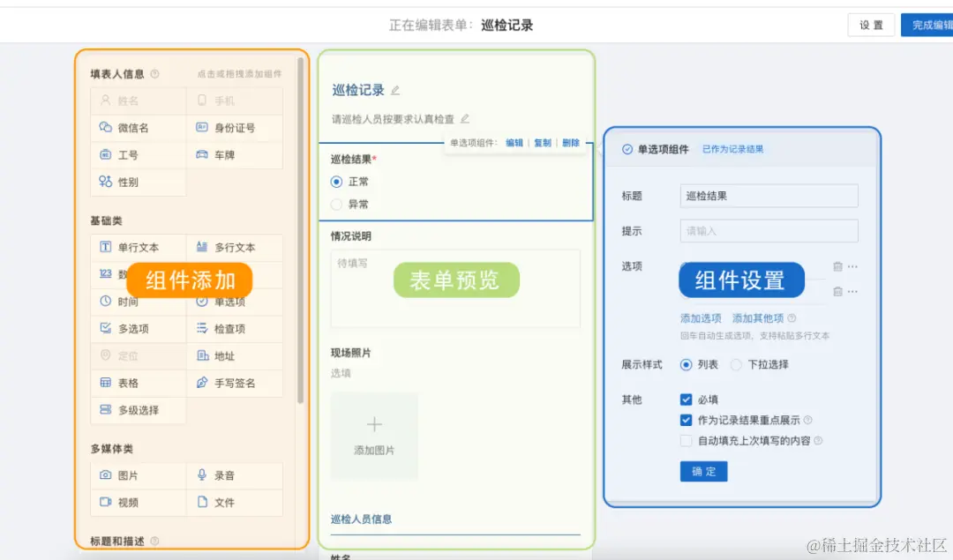Toggle 作为记录结果重点展示 checkbox
The image size is (953, 560).
pos(687,420)
